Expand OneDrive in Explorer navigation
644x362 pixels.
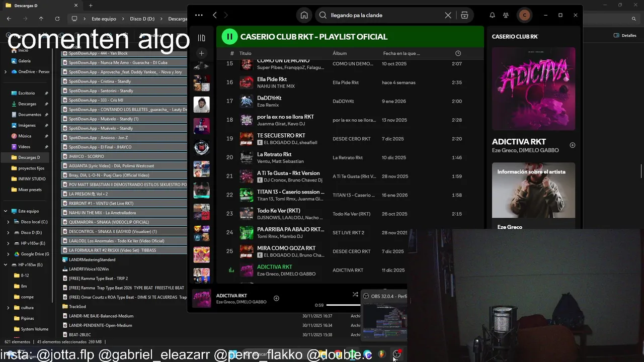click(6, 72)
